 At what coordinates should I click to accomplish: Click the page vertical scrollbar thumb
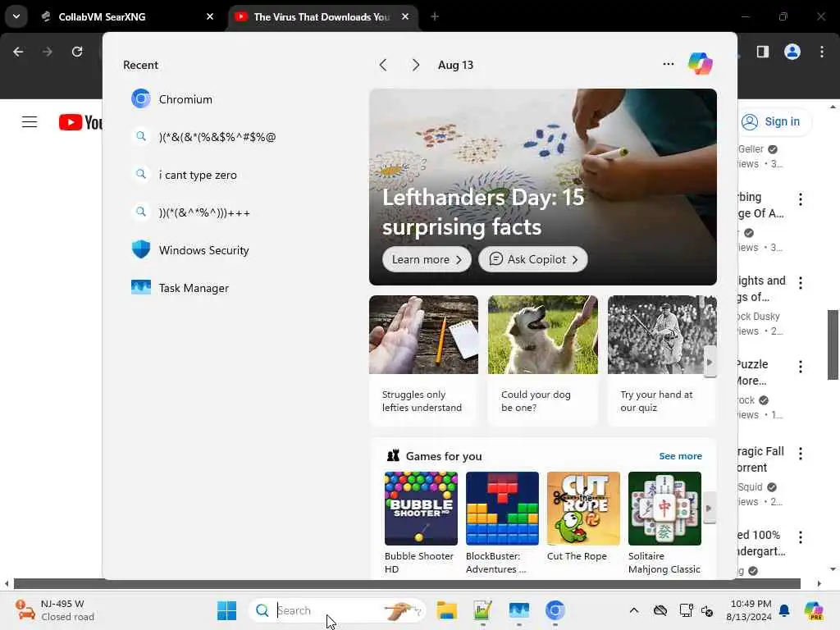point(833,345)
